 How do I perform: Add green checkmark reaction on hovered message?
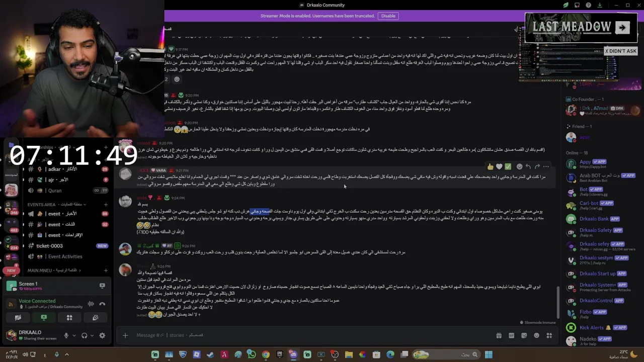tap(508, 166)
